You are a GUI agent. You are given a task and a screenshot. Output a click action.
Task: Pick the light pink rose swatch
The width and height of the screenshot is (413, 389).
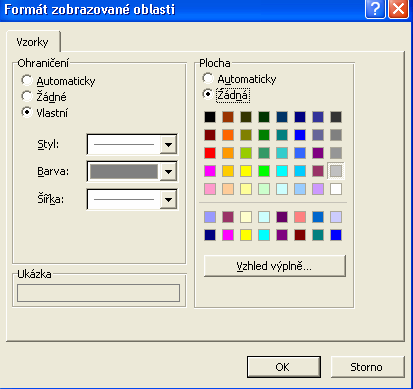210,189
